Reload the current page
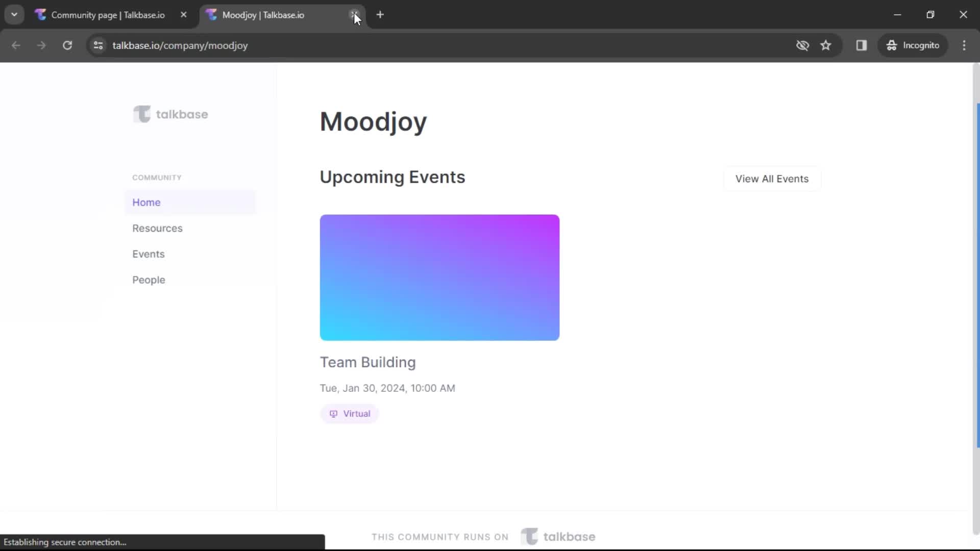Viewport: 980px width, 551px height. 67,45
